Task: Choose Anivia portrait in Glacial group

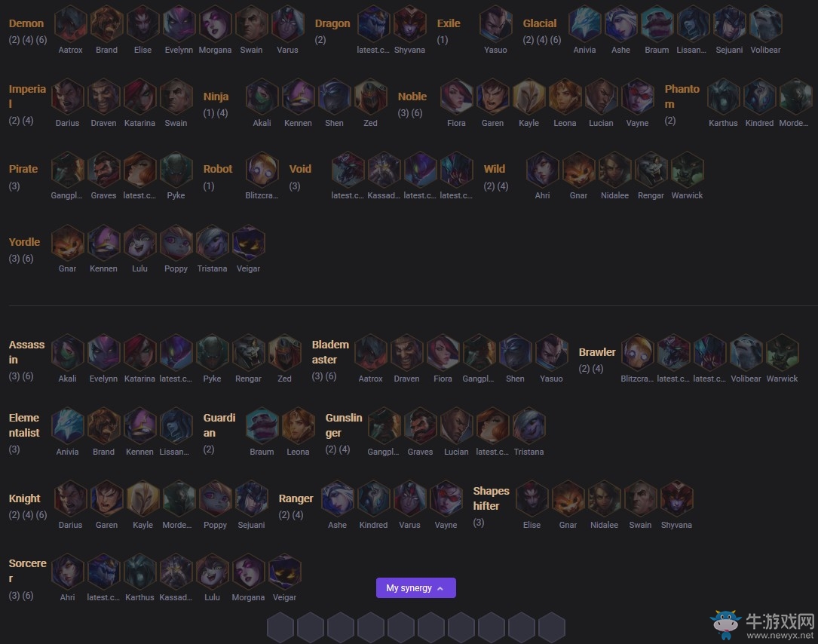Action: click(584, 24)
